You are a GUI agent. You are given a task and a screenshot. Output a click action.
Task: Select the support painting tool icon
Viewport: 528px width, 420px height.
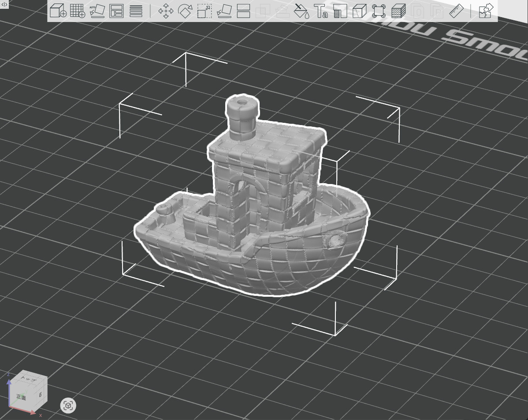[340, 11]
